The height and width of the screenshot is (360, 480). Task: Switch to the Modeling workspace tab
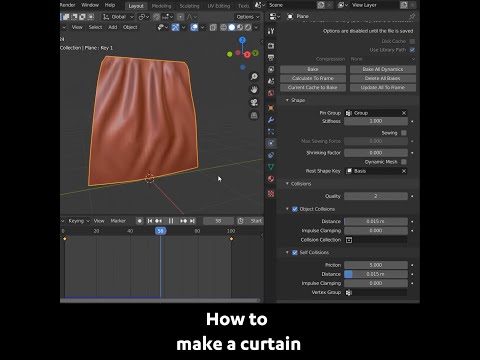click(x=161, y=6)
